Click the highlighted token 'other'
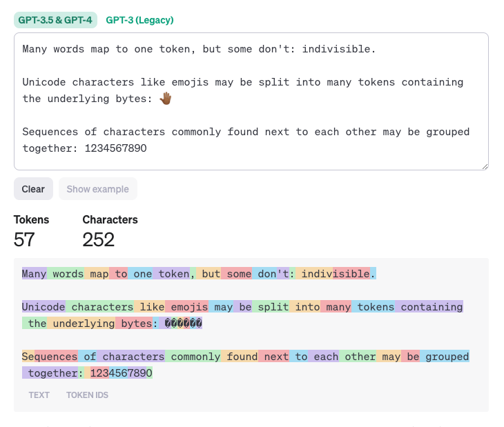 pyautogui.click(x=358, y=357)
